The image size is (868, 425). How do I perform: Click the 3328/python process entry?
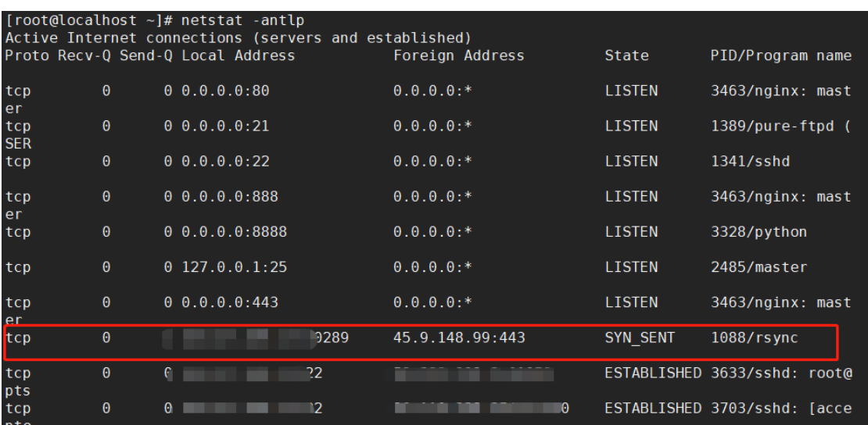tap(759, 232)
